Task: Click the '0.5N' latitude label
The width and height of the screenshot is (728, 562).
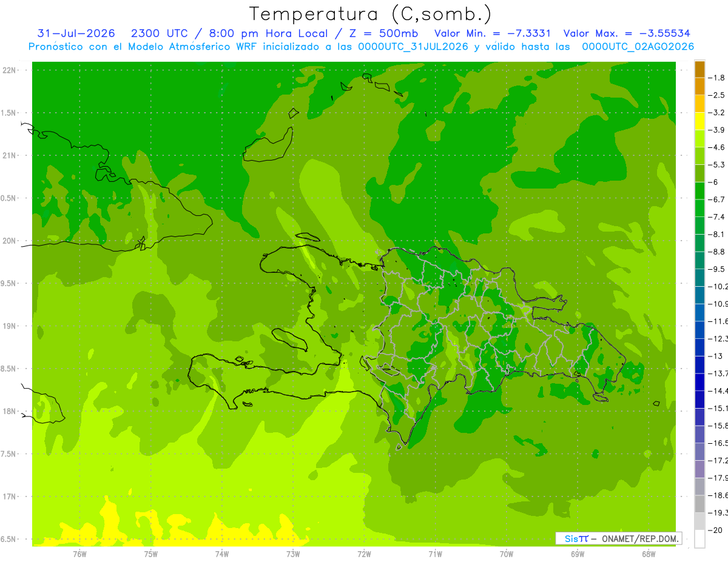Action: (8, 198)
